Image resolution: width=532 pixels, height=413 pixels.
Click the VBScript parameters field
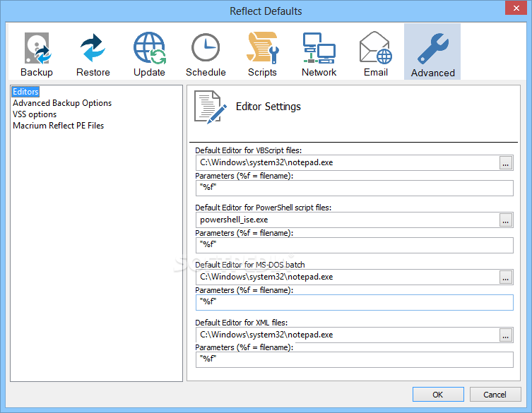click(354, 188)
